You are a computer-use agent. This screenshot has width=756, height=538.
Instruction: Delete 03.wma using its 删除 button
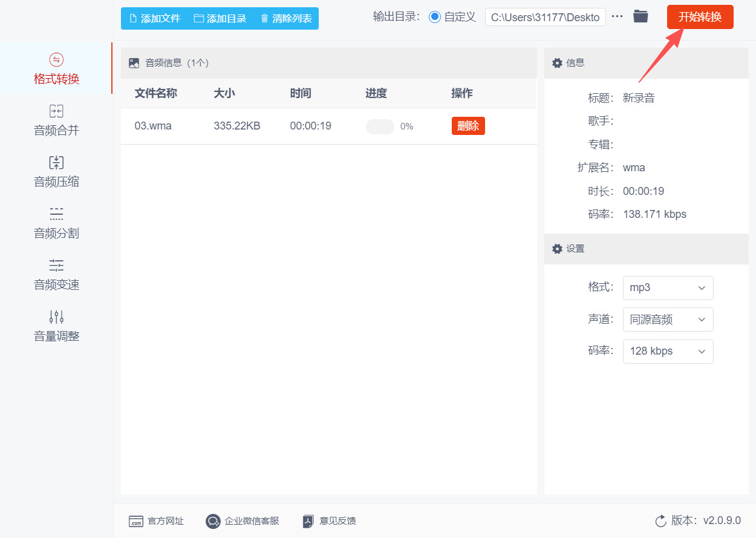(x=468, y=126)
